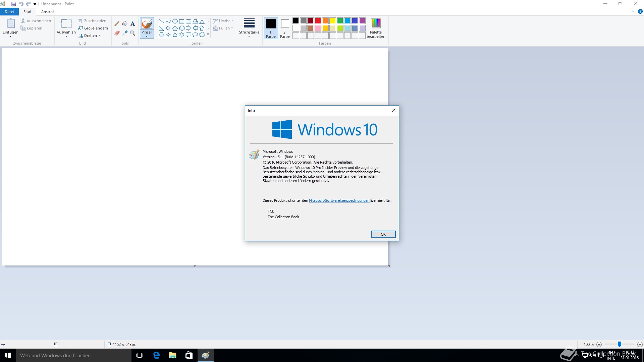This screenshot has width=644, height=362.
Task: Open the Auswählen dropdown arrow
Action: point(66,36)
